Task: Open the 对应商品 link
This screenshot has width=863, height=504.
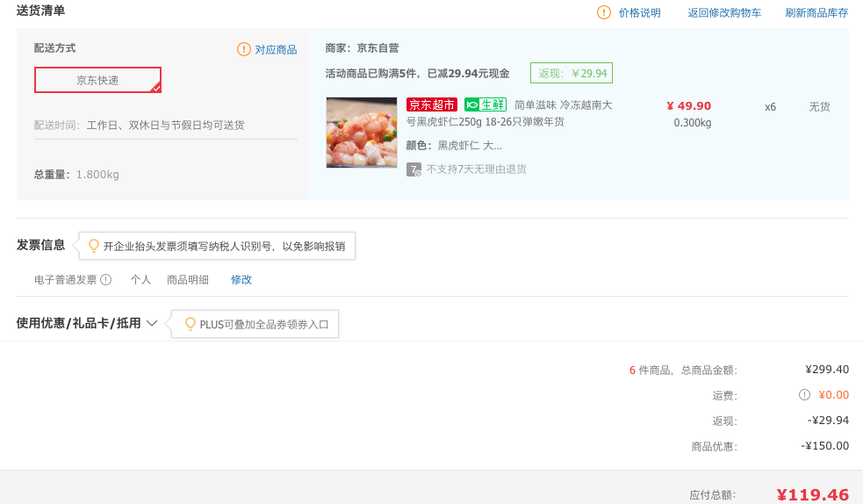Action: (276, 49)
